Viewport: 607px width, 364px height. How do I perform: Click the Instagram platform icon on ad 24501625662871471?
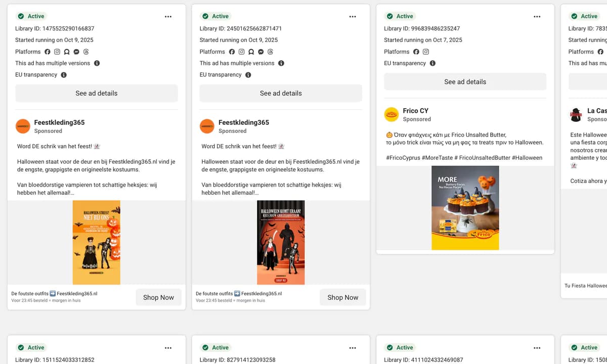tap(242, 52)
